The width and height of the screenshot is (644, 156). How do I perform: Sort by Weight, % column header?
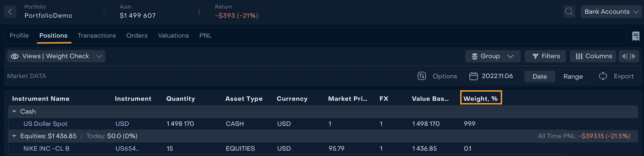pyautogui.click(x=481, y=98)
